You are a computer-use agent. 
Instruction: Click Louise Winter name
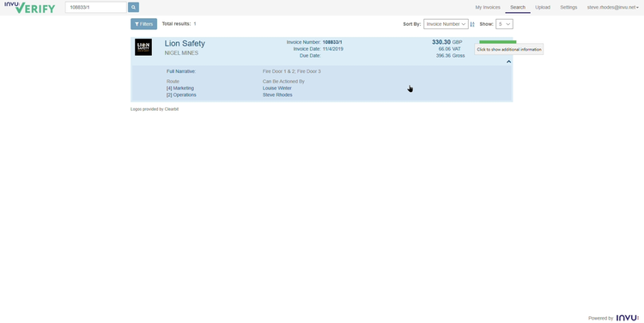pos(277,88)
